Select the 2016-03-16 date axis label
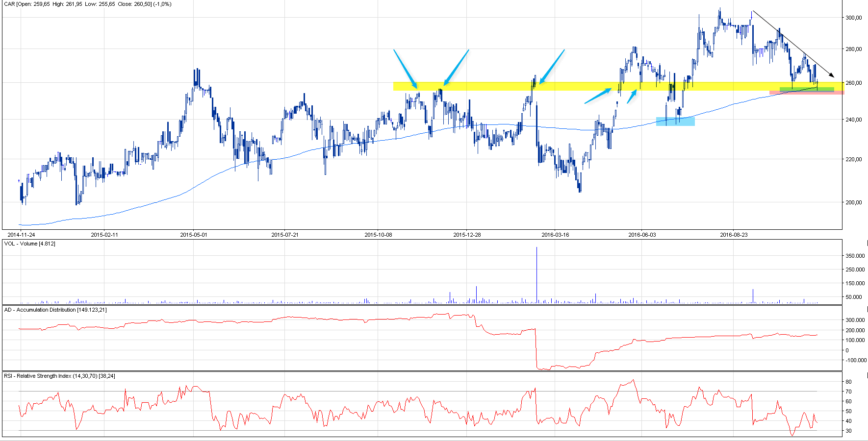 tap(555, 235)
